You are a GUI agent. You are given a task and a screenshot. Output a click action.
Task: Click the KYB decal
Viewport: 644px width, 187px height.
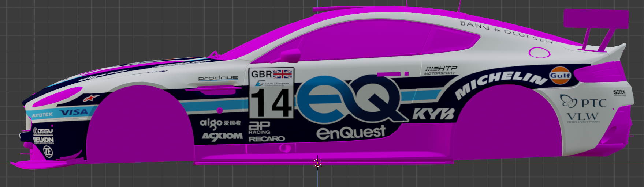point(434,114)
